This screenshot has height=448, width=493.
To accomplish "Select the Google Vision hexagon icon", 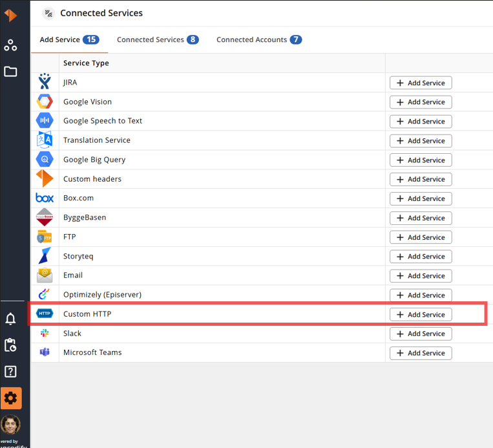I will tap(45, 101).
